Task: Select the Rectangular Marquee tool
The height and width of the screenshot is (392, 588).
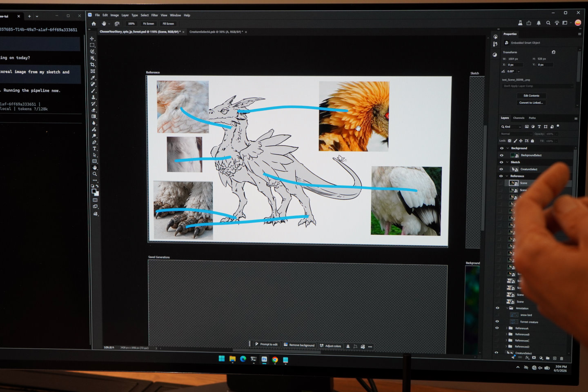Action: pos(92,45)
